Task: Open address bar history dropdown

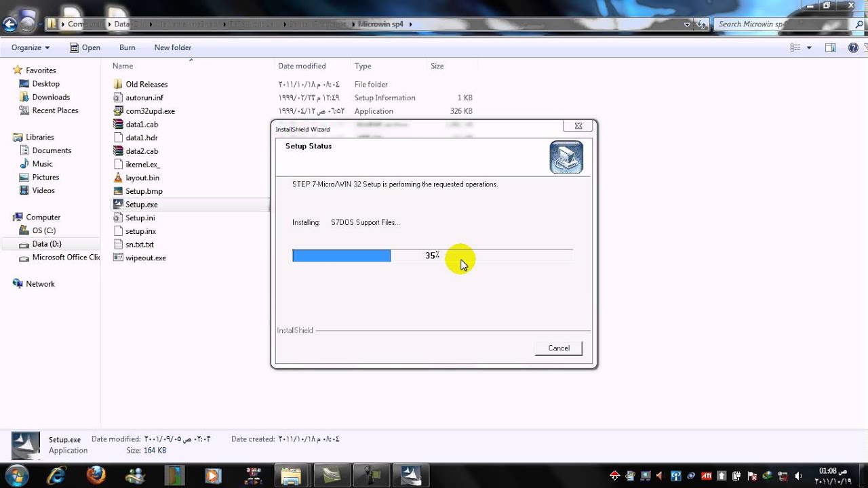Action: [x=688, y=24]
